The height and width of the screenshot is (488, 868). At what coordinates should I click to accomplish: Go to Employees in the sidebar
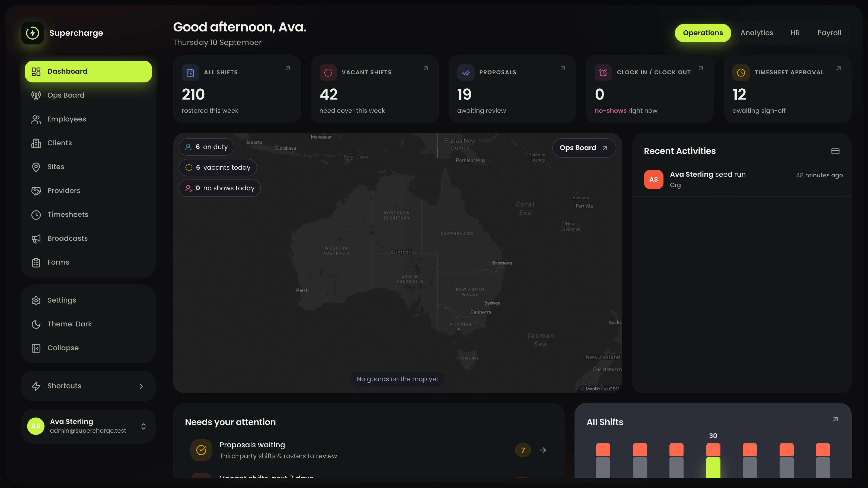(88, 119)
